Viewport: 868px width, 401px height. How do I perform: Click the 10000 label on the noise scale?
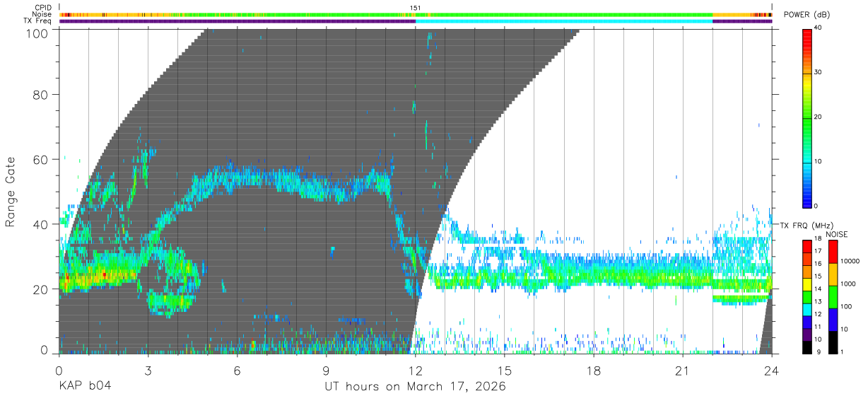pyautogui.click(x=850, y=261)
